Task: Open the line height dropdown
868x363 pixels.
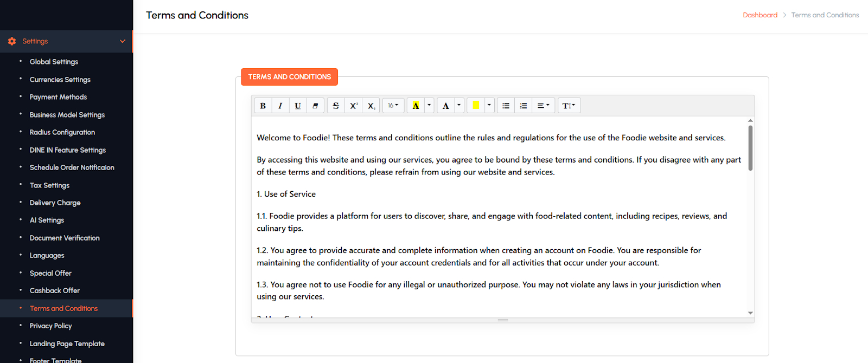Action: [569, 106]
